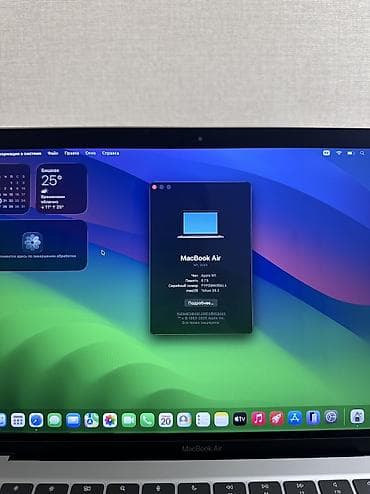Click the calendar month widget
370x494 pixels.
(14, 189)
